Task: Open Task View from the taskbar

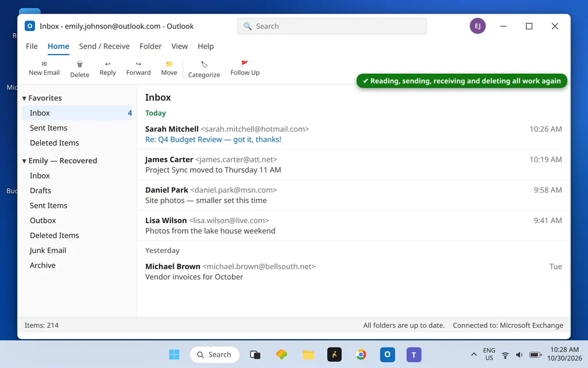Action: 255,354
